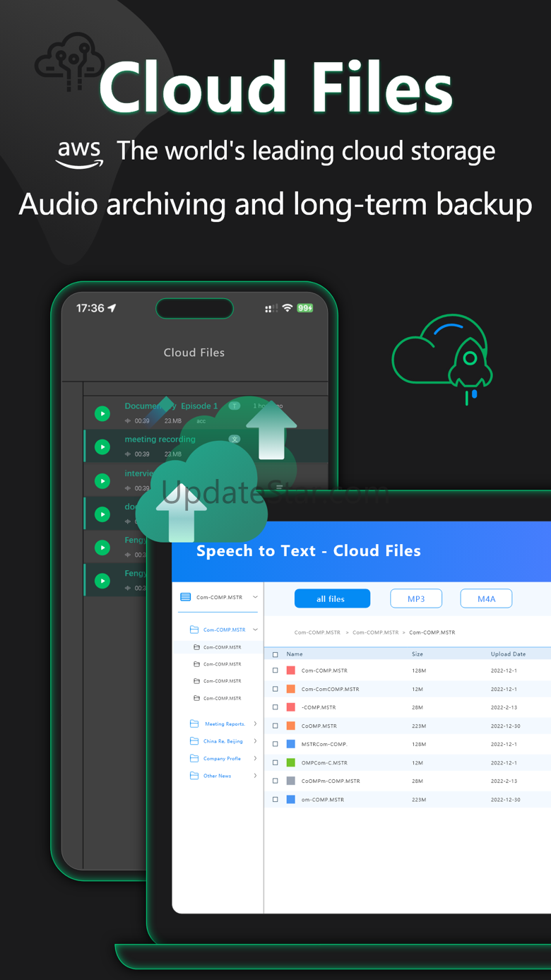Image resolution: width=551 pixels, height=980 pixels.
Task: Open the China Re. Beijing folder label
Action: coord(223,741)
